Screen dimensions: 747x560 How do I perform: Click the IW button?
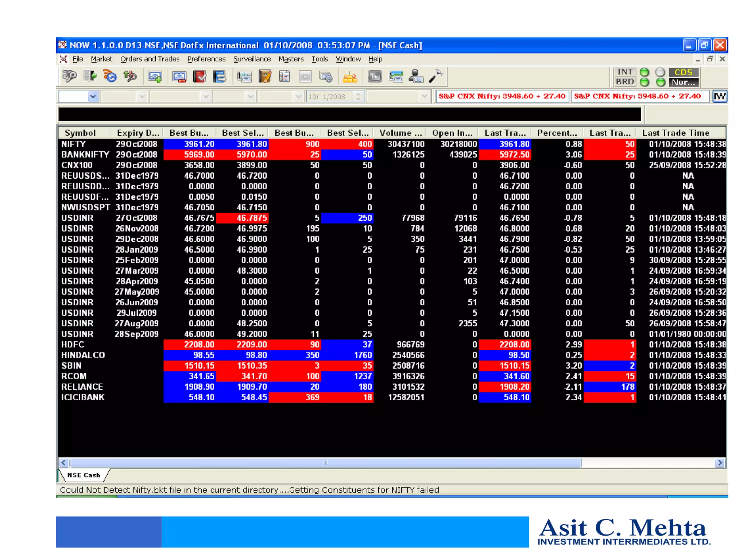[719, 96]
